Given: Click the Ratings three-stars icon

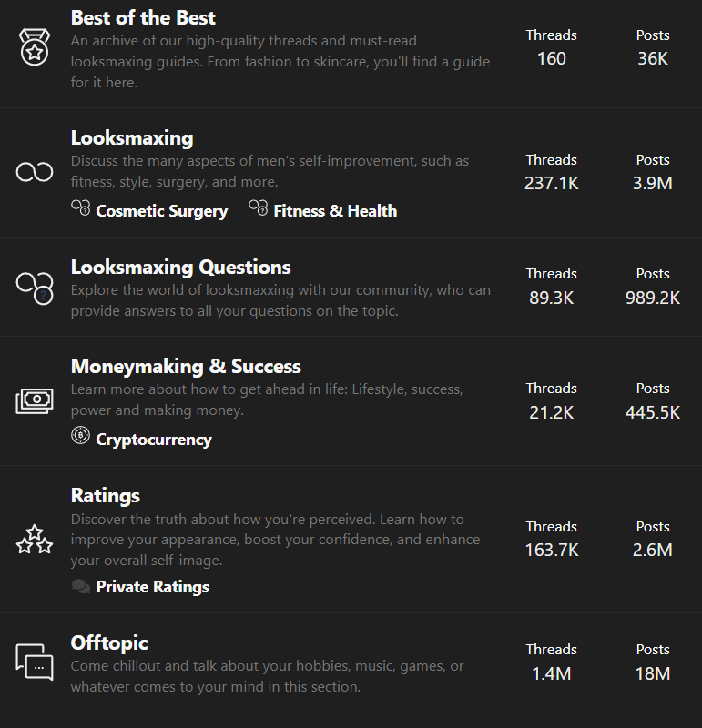Looking at the screenshot, I should coord(35,539).
